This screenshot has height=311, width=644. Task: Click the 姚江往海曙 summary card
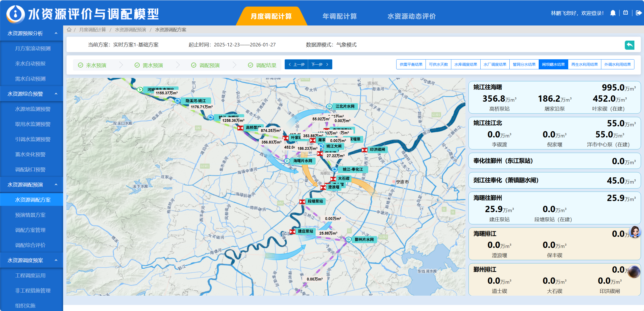point(554,98)
